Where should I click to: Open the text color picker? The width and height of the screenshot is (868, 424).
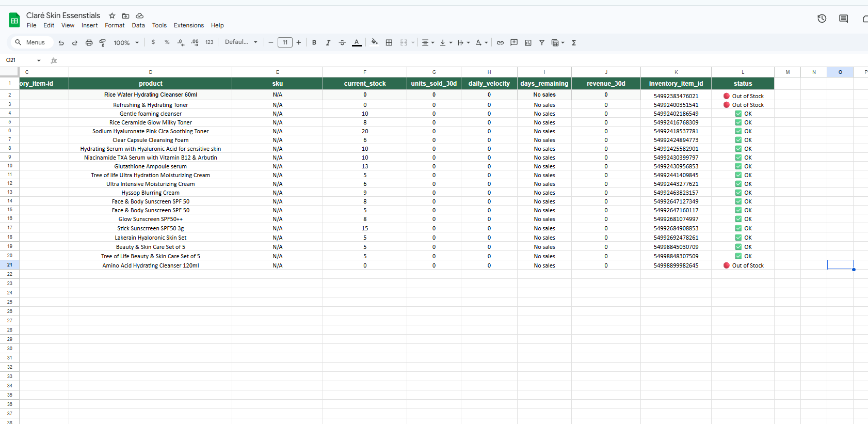tap(357, 43)
